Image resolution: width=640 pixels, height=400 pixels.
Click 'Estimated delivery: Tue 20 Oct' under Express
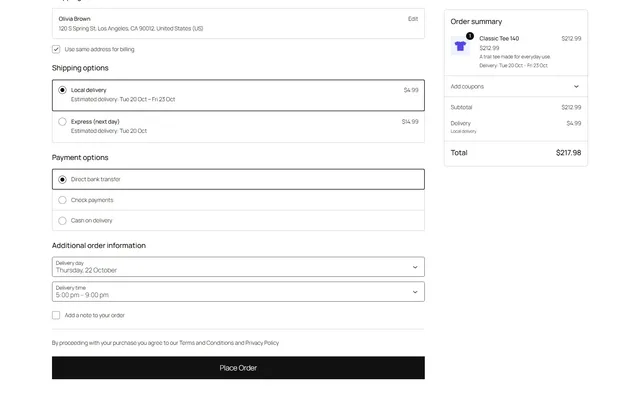(x=109, y=131)
